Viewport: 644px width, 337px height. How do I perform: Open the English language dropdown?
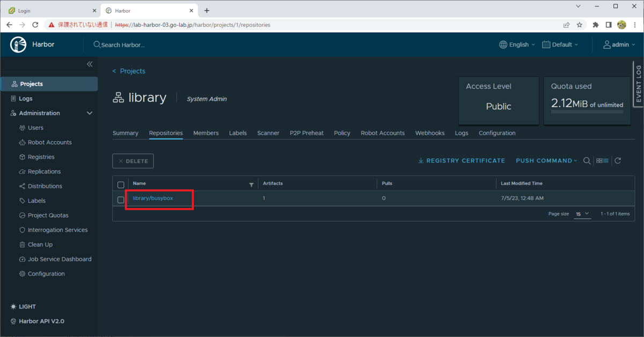517,45
